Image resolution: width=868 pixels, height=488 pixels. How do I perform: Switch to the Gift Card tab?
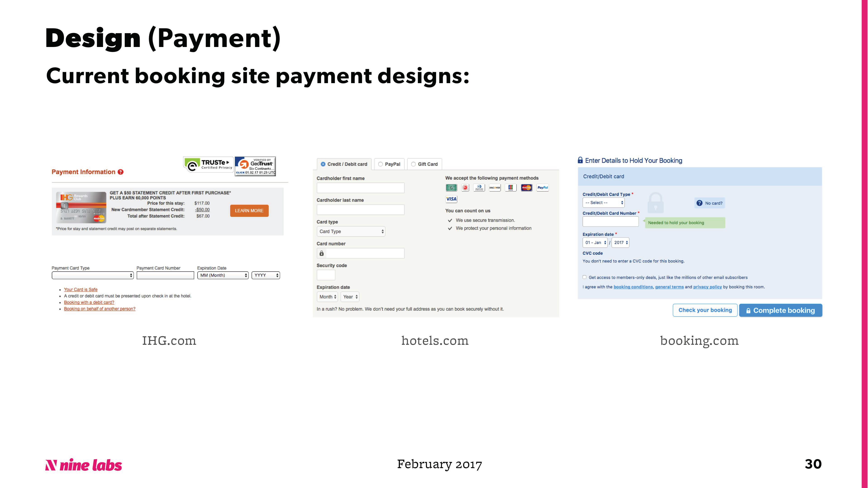click(424, 164)
